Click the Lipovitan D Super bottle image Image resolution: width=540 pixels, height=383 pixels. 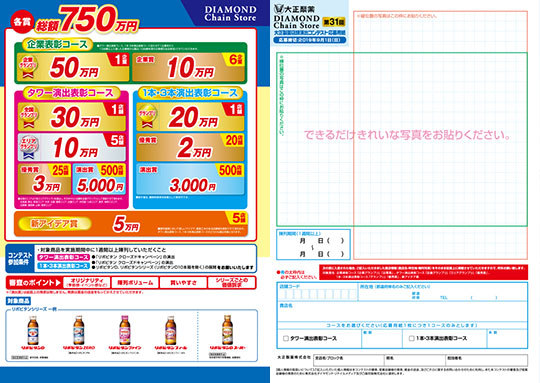click(227, 330)
